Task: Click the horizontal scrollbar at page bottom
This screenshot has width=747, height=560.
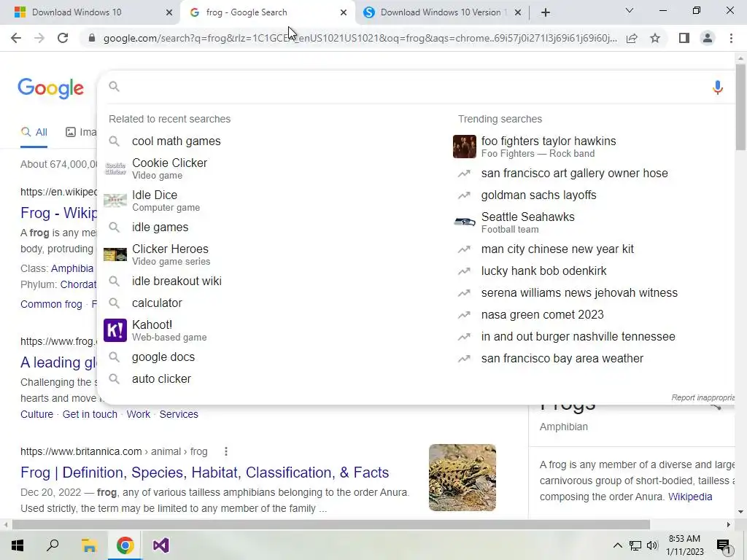Action: pyautogui.click(x=330, y=525)
